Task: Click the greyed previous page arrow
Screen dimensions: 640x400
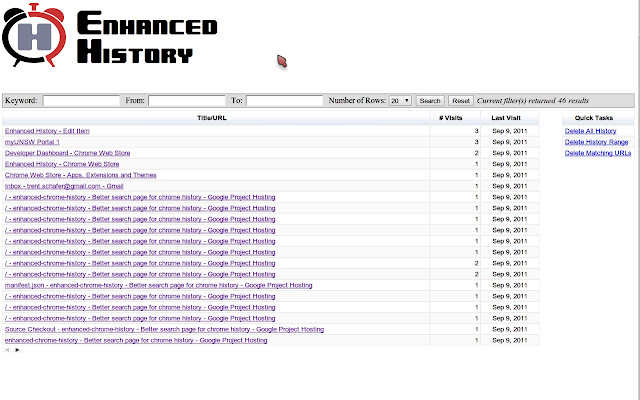Action: click(x=7, y=350)
